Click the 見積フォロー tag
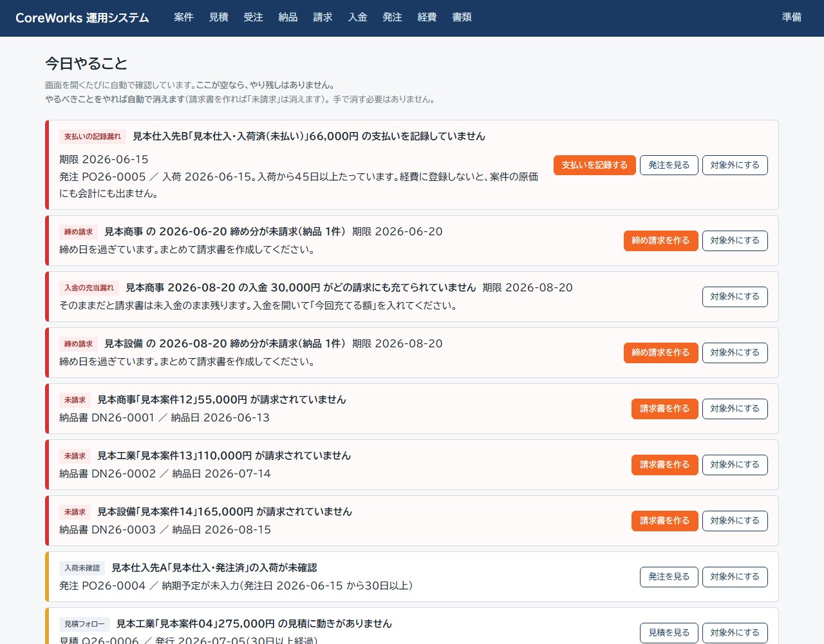824x644 pixels. click(x=84, y=624)
